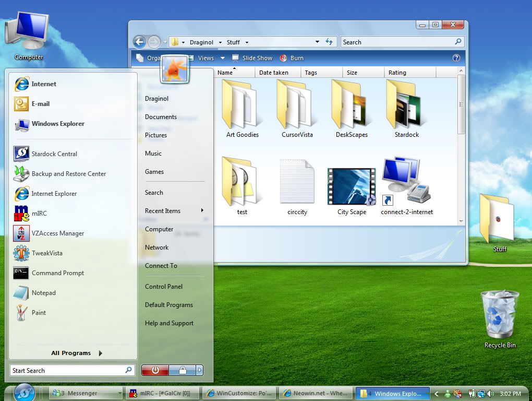This screenshot has width=532, height=401.
Task: Launch Internet Explorer from program list
Action: (45, 194)
